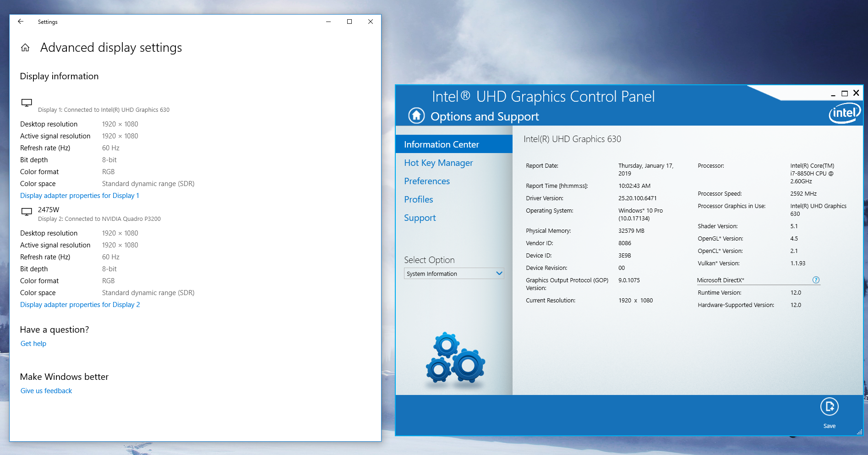This screenshot has height=455, width=868.
Task: Maximize the Intel Graphics Control Panel
Action: (845, 93)
